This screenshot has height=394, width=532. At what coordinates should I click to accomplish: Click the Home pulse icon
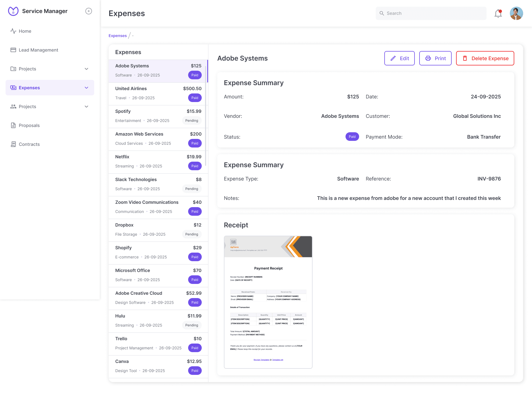click(13, 31)
